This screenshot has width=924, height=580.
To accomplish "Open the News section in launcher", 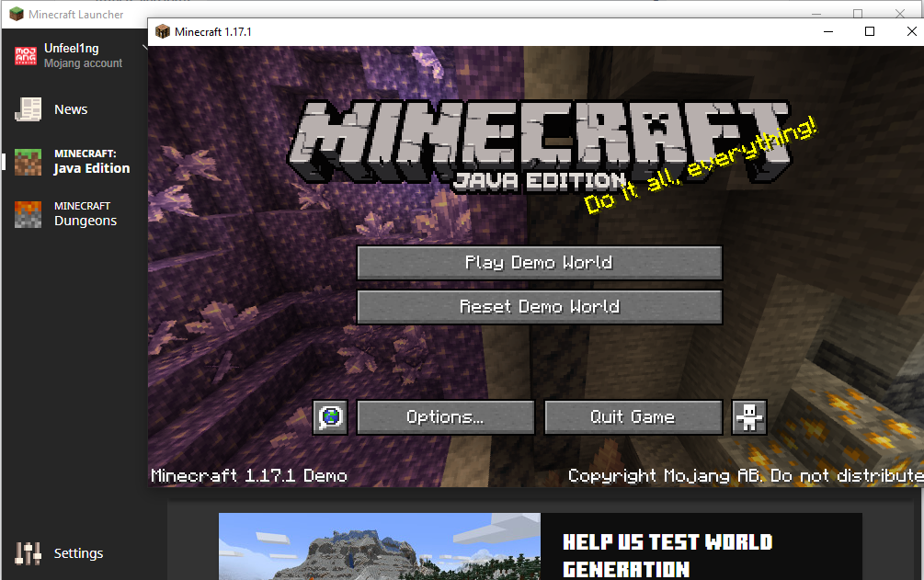I will [71, 109].
